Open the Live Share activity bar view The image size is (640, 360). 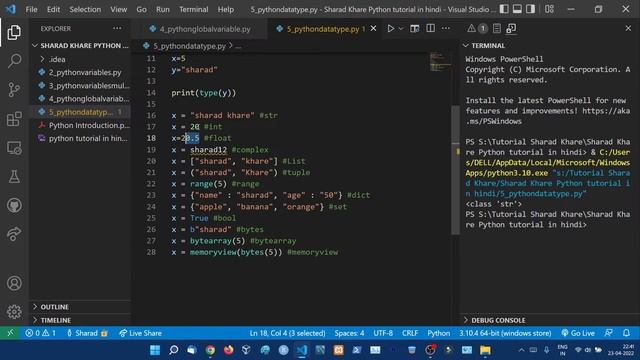(14, 234)
